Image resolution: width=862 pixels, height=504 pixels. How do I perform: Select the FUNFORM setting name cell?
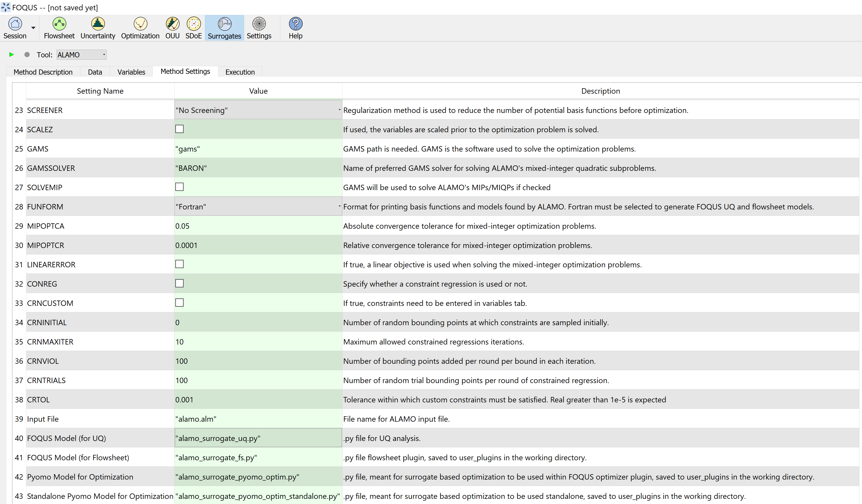pos(100,206)
